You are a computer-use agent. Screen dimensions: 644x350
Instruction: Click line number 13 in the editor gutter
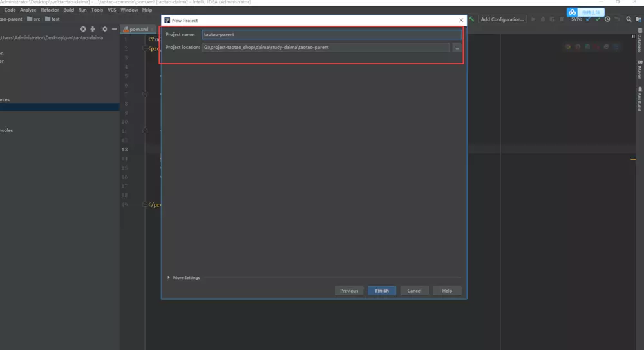point(124,150)
